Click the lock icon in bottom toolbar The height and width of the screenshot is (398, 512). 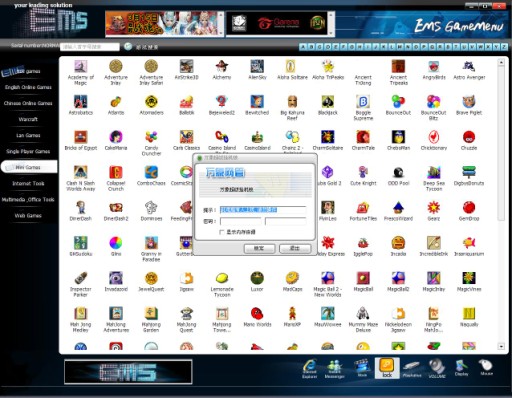click(x=387, y=368)
